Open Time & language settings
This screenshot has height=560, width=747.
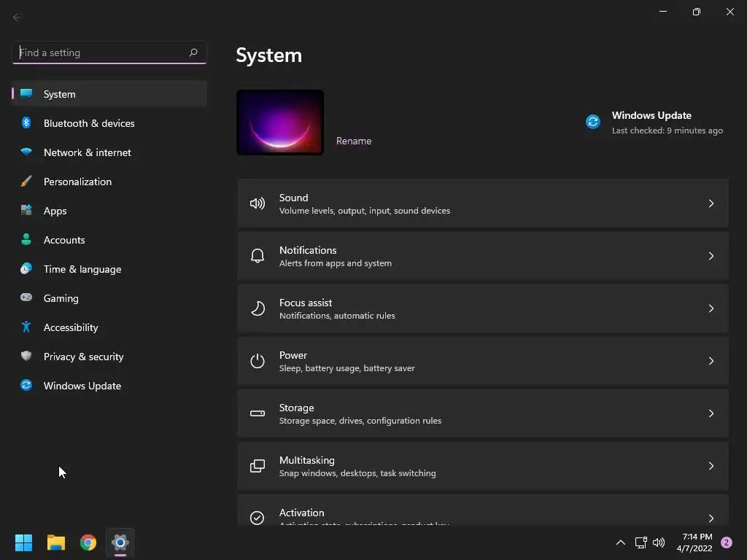[109, 269]
